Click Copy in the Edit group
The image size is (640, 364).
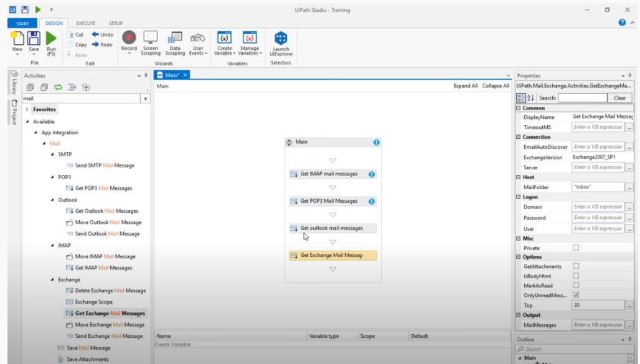coord(77,45)
